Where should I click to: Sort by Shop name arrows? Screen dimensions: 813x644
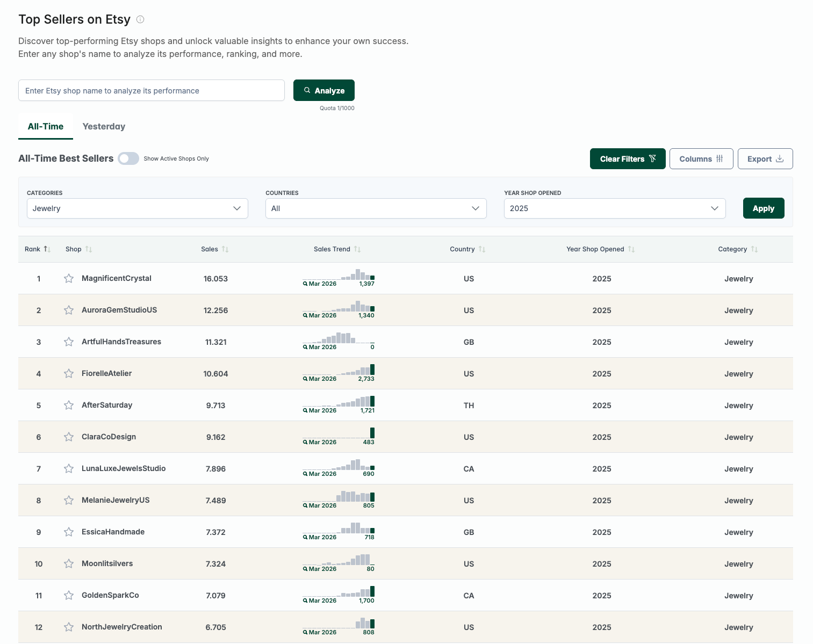click(x=89, y=249)
